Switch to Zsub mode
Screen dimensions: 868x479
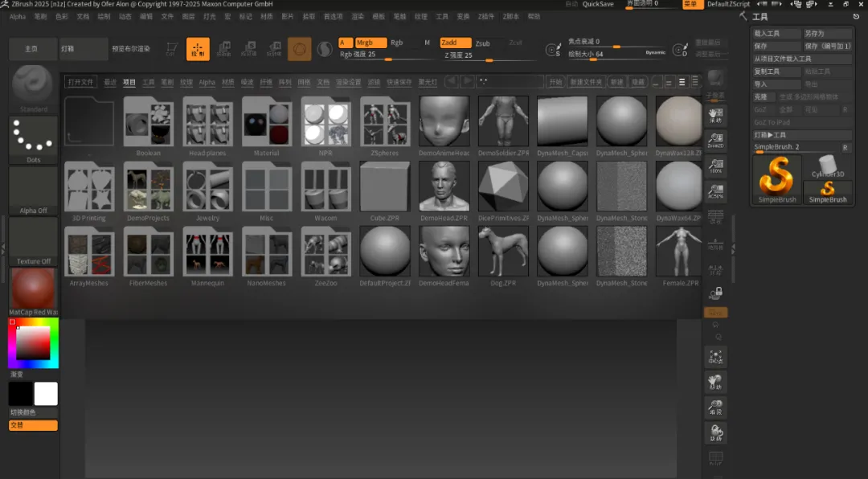point(483,43)
